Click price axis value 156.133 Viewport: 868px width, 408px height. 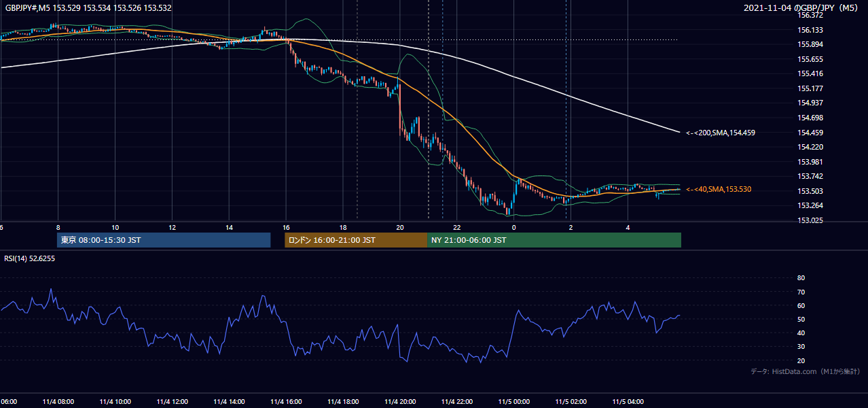(810, 30)
